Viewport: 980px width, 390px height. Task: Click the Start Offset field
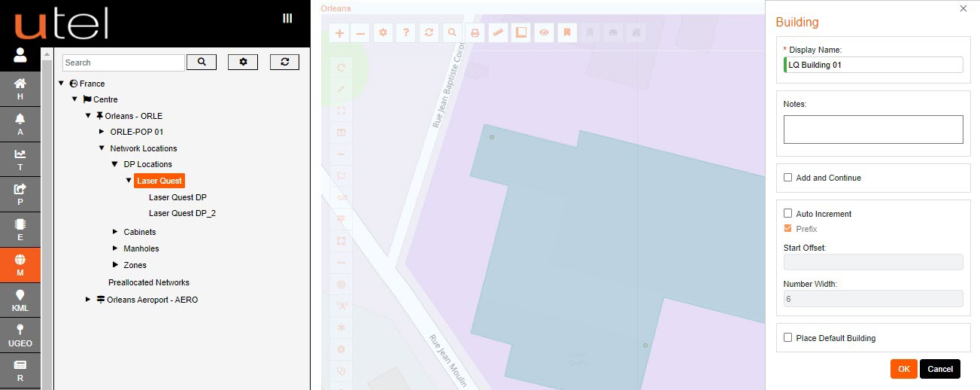pos(873,262)
